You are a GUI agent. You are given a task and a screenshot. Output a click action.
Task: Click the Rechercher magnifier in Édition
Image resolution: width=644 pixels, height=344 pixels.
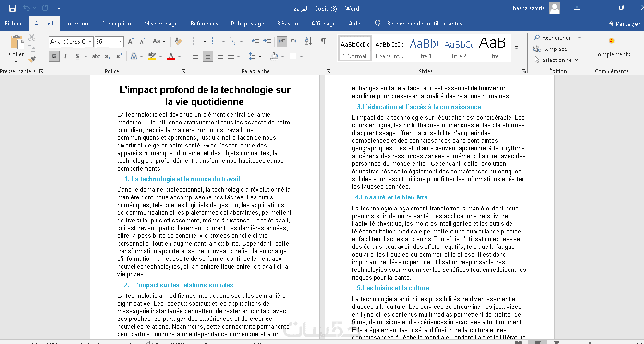point(552,37)
